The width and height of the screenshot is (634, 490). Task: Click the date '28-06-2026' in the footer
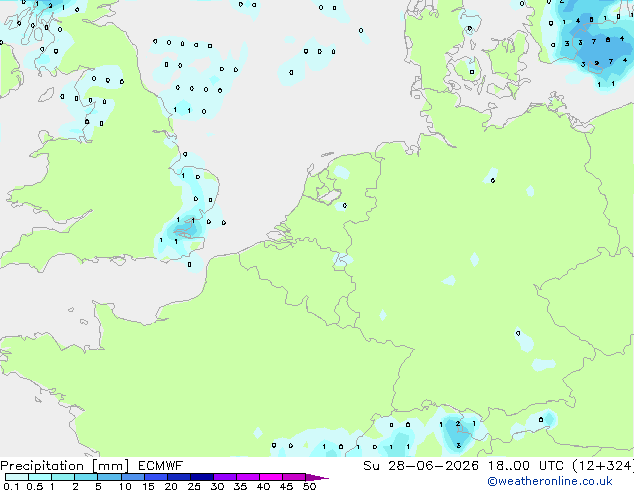433,466
